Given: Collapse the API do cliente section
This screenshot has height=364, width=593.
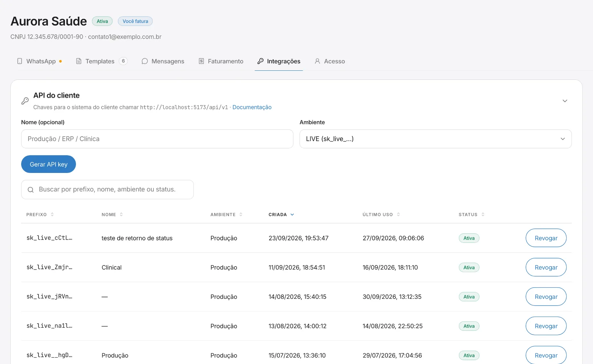Looking at the screenshot, I should (565, 101).
